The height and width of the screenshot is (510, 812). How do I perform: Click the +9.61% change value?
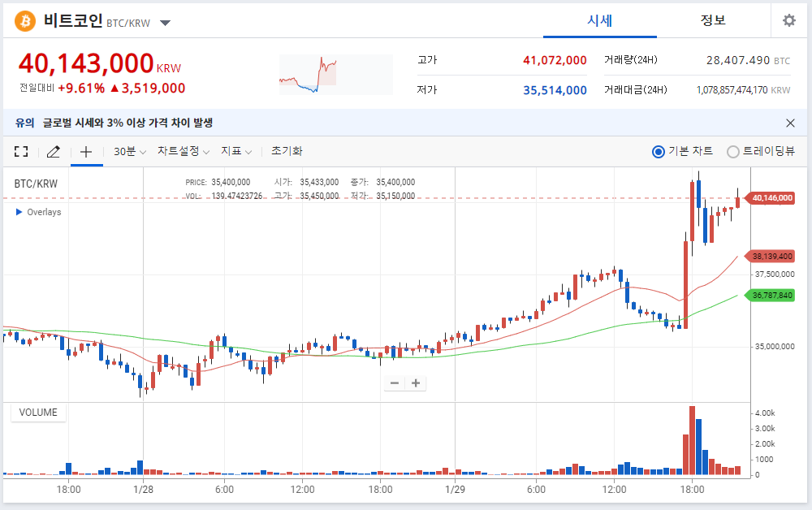click(81, 88)
